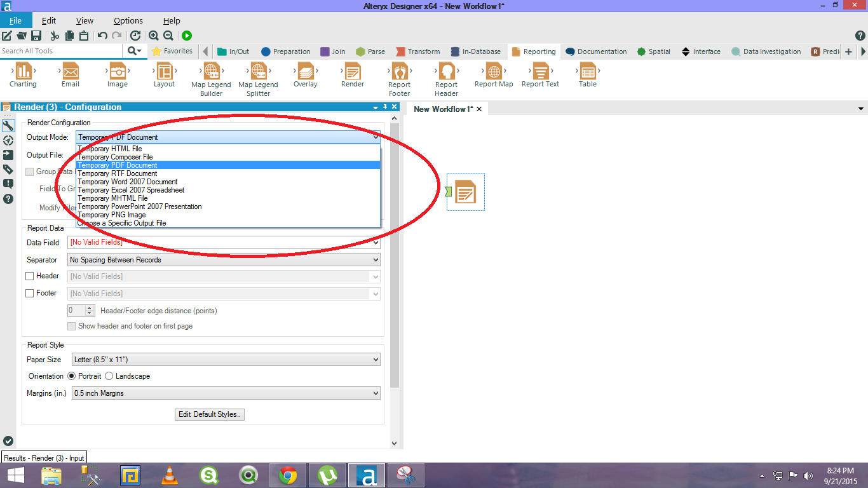Image resolution: width=868 pixels, height=488 pixels.
Task: Open the Output Mode dropdown
Action: pyautogui.click(x=228, y=137)
